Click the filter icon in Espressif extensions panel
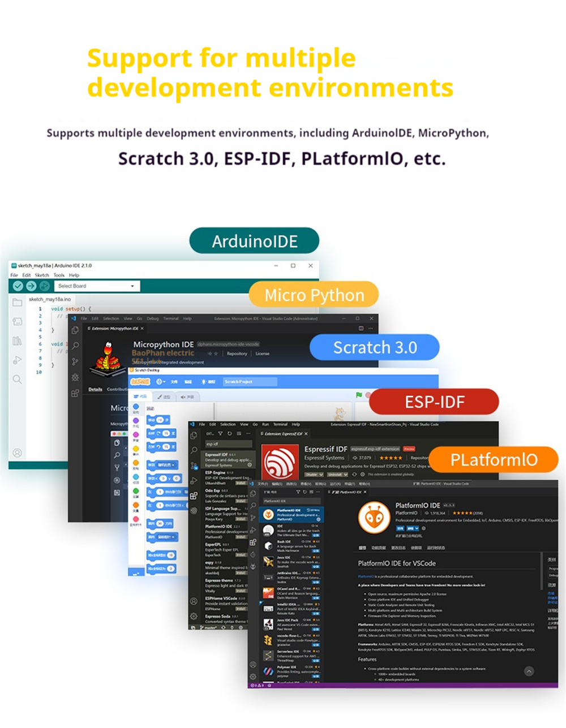This screenshot has width=566, height=728. coord(221,434)
